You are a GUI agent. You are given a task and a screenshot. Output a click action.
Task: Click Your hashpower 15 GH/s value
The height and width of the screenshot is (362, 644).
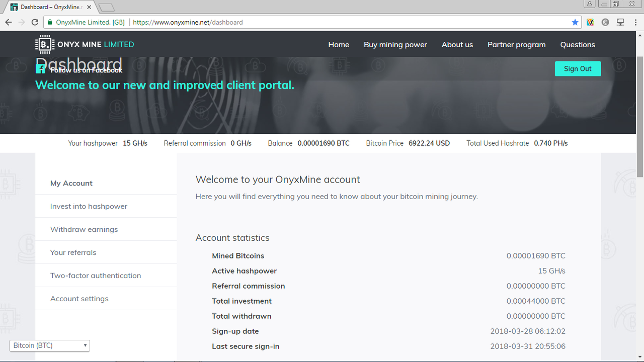(135, 143)
